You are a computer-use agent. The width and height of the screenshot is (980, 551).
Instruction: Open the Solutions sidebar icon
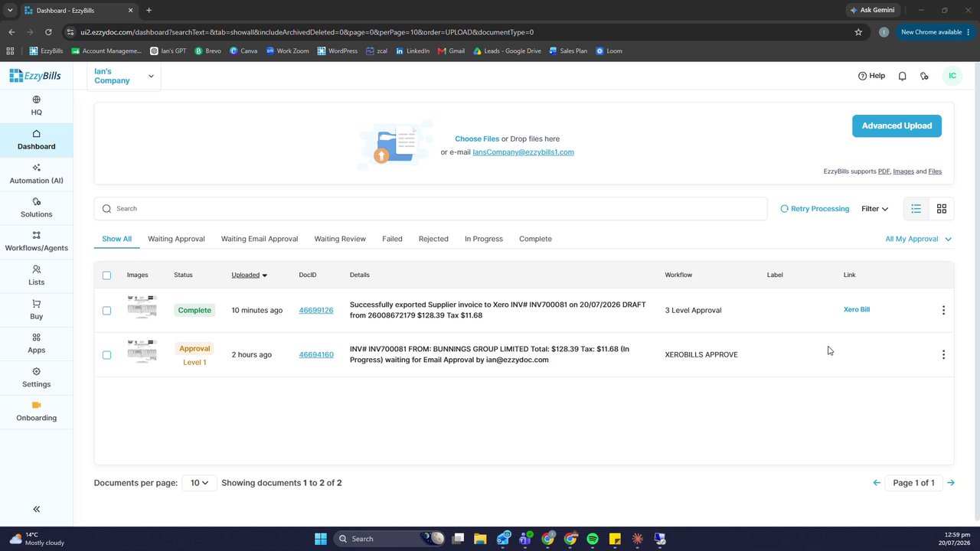pos(36,201)
